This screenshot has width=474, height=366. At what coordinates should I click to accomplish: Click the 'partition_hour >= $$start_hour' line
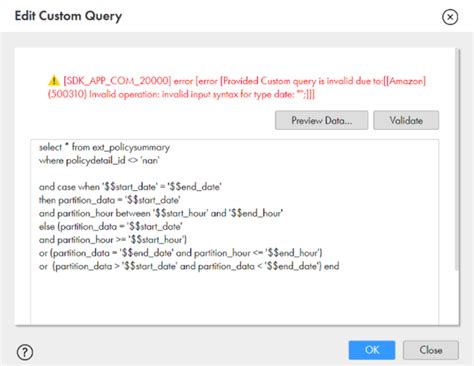pos(113,240)
